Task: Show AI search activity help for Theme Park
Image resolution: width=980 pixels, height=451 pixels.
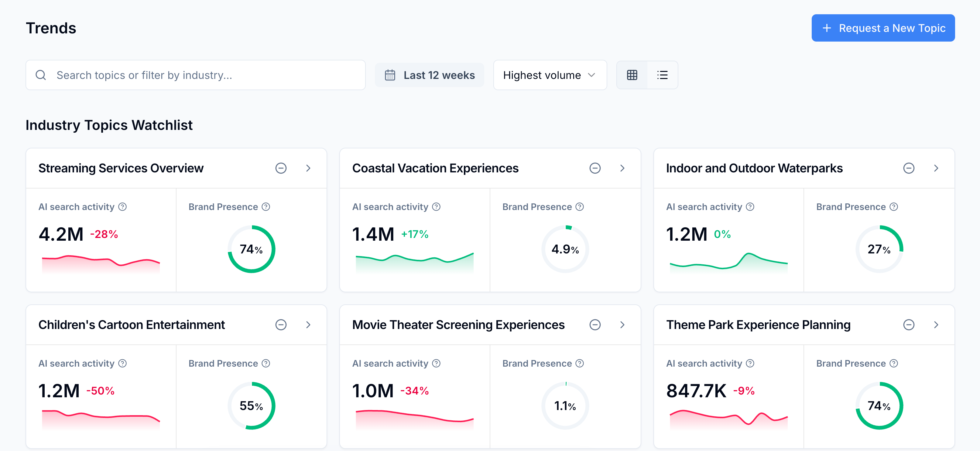Action: (x=750, y=363)
